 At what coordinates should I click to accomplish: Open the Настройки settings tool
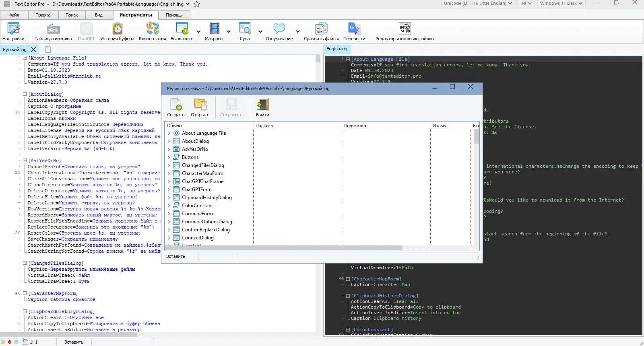coord(13,32)
